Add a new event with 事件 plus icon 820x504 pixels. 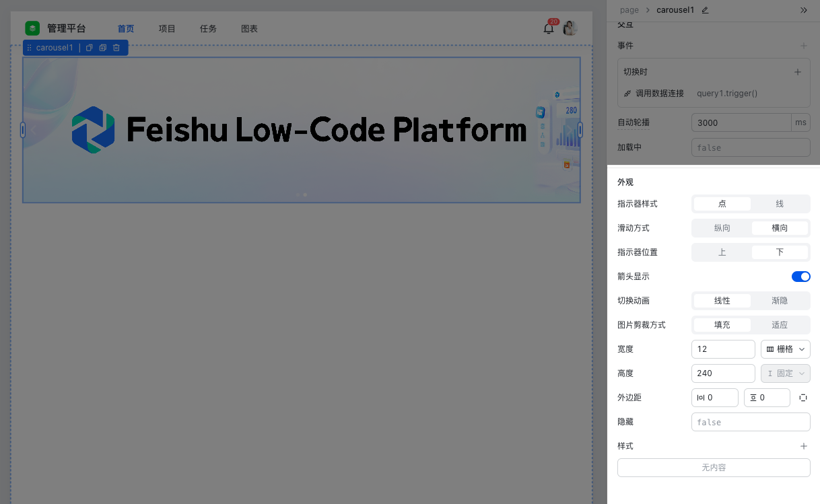(803, 46)
